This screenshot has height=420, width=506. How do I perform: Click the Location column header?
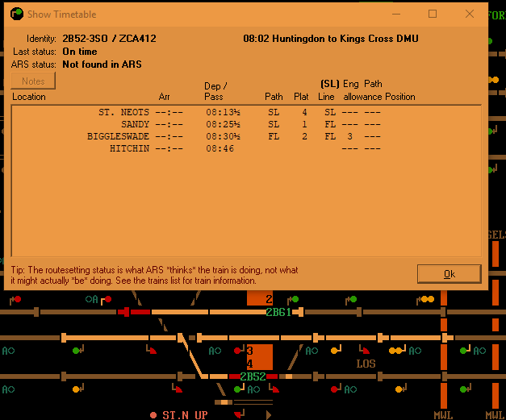29,97
